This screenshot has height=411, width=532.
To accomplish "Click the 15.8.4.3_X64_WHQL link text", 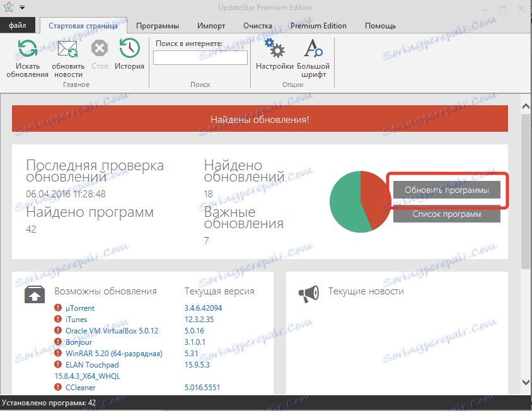I will click(87, 376).
